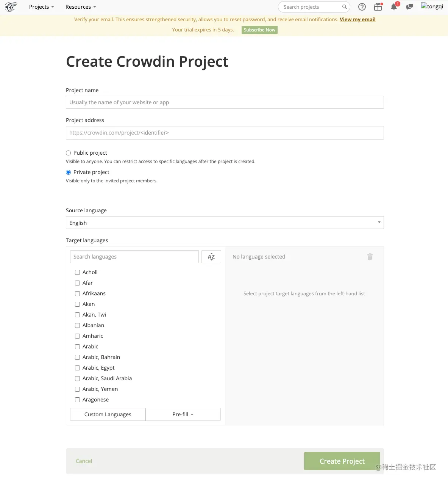Focus the Project name input field
Screen dimensions: 448x483
pos(225,102)
